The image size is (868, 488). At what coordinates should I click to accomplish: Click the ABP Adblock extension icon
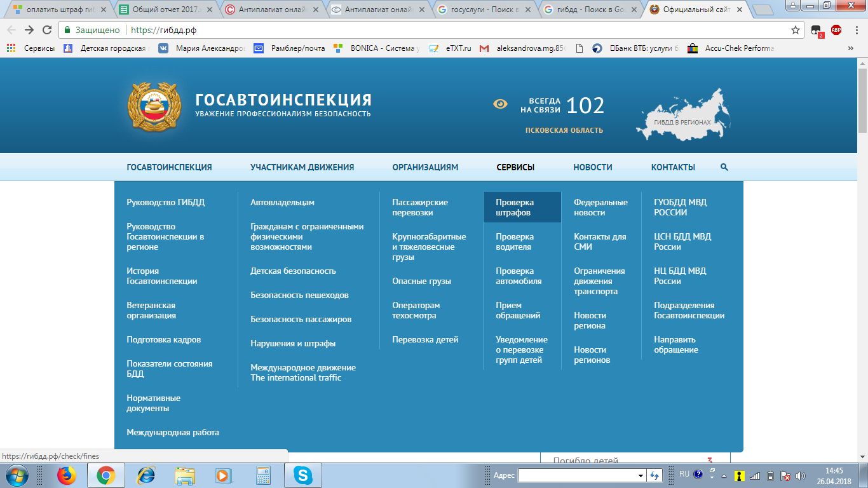836,30
